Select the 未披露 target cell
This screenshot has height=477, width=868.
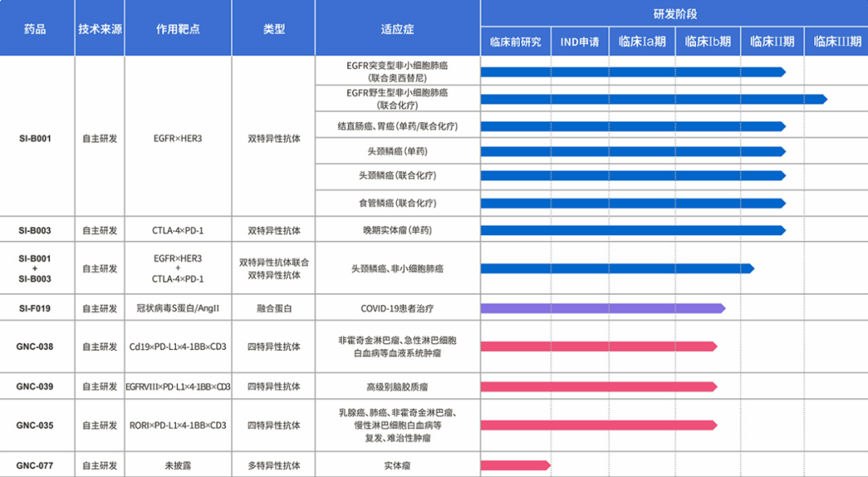point(178,466)
